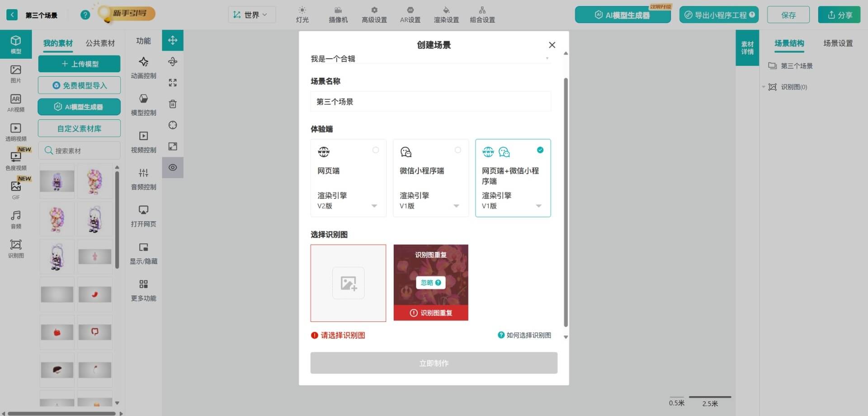
Task: Select the 网页端 radio option
Action: [x=376, y=150]
